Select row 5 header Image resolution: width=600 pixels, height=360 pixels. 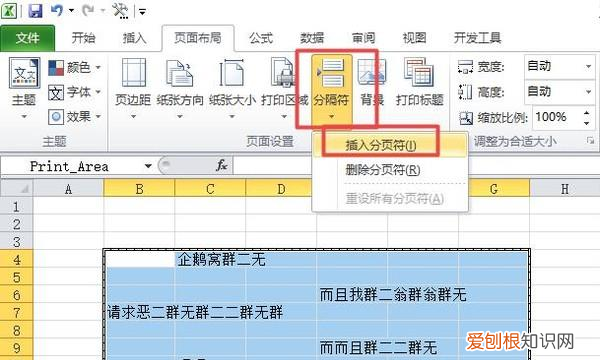16,277
